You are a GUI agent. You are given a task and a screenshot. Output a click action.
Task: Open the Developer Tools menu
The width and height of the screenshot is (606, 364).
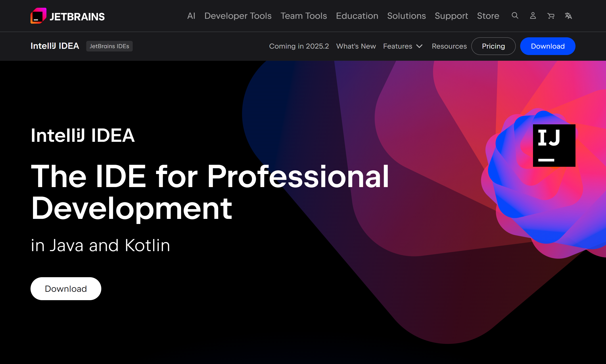coord(238,16)
